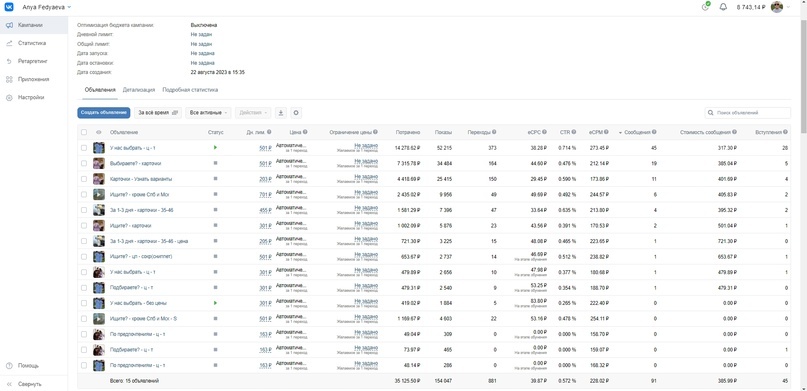Open the notifications bell icon
Image resolution: width=807 pixels, height=391 pixels.
tap(723, 7)
